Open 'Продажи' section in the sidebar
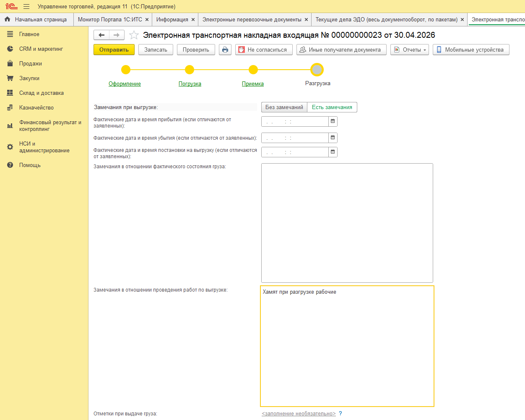 coord(31,64)
